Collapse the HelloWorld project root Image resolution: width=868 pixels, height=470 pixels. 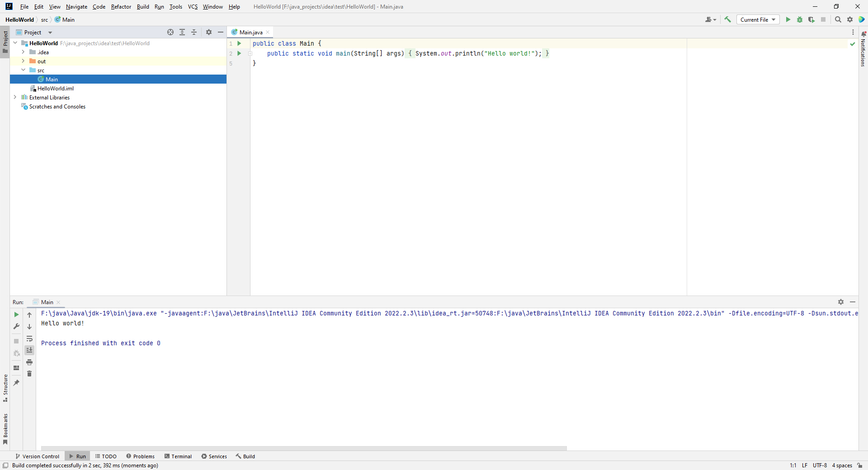pos(15,43)
